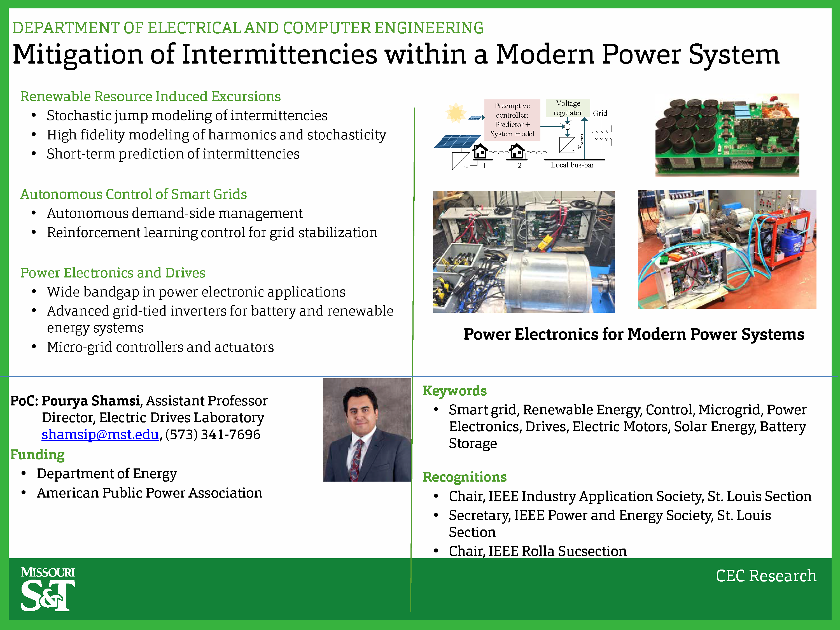Select the 'Renewable Resource Induced Excursions' heading

coord(150,96)
